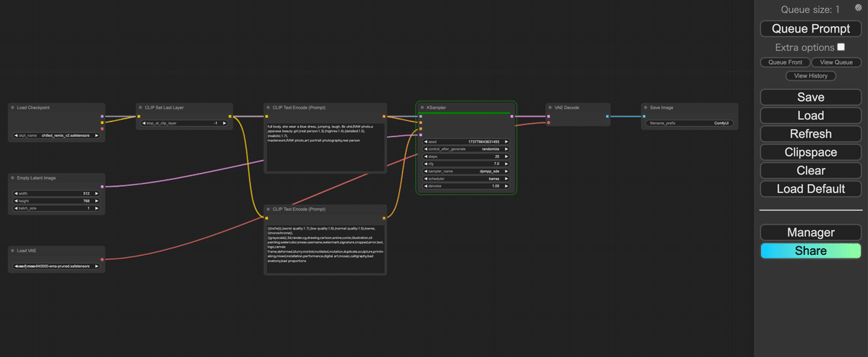Collapse the VAE Decode node via its dot
Image resolution: width=868 pixels, height=357 pixels.
[550, 107]
